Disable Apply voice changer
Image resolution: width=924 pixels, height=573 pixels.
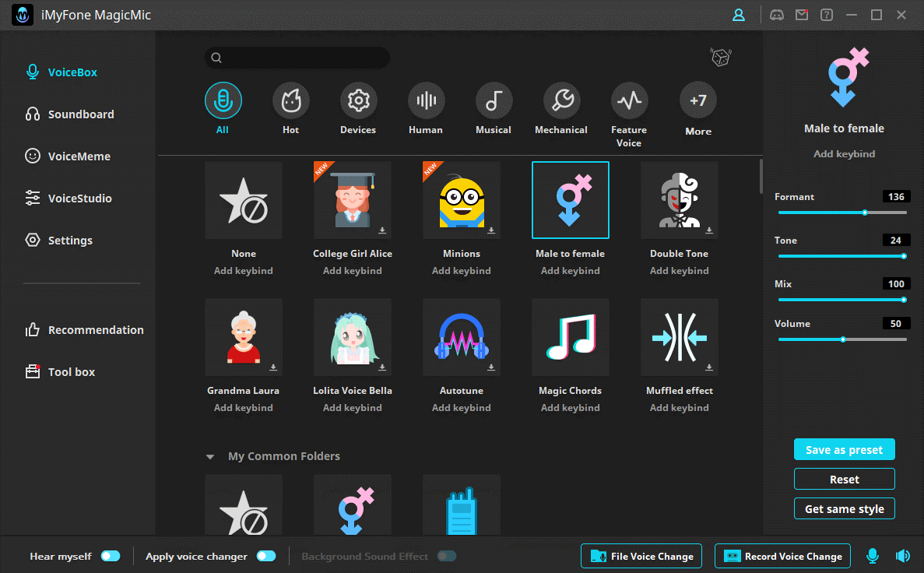(x=265, y=556)
